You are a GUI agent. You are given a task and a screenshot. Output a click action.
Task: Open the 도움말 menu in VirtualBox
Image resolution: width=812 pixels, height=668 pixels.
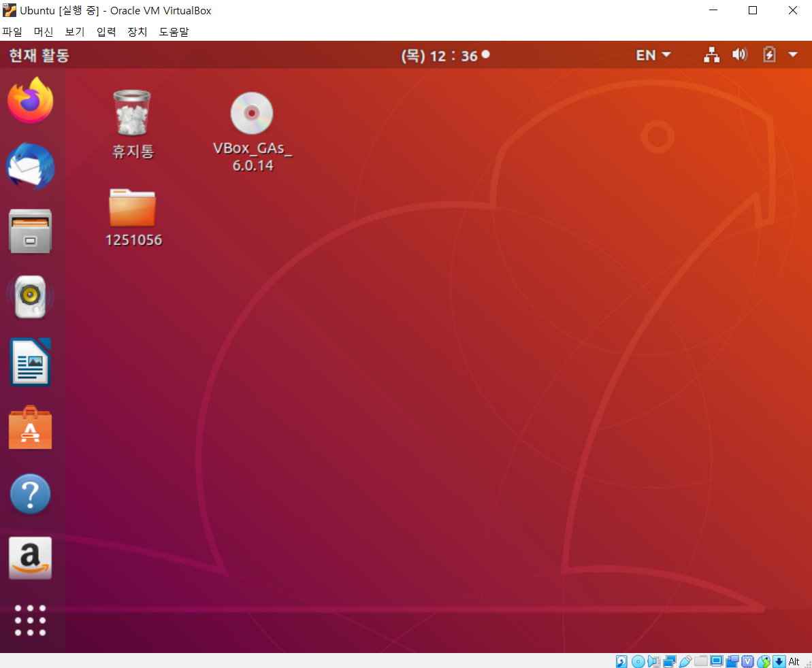pos(174,31)
